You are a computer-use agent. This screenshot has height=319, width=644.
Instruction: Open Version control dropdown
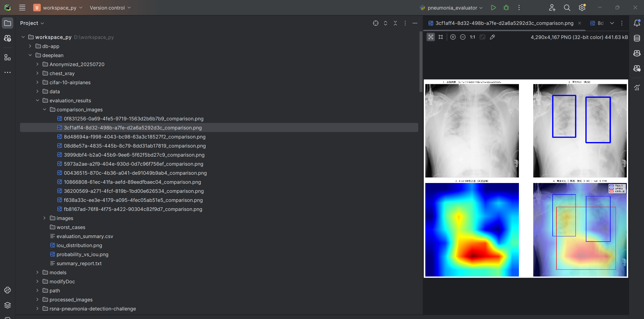[x=110, y=8]
